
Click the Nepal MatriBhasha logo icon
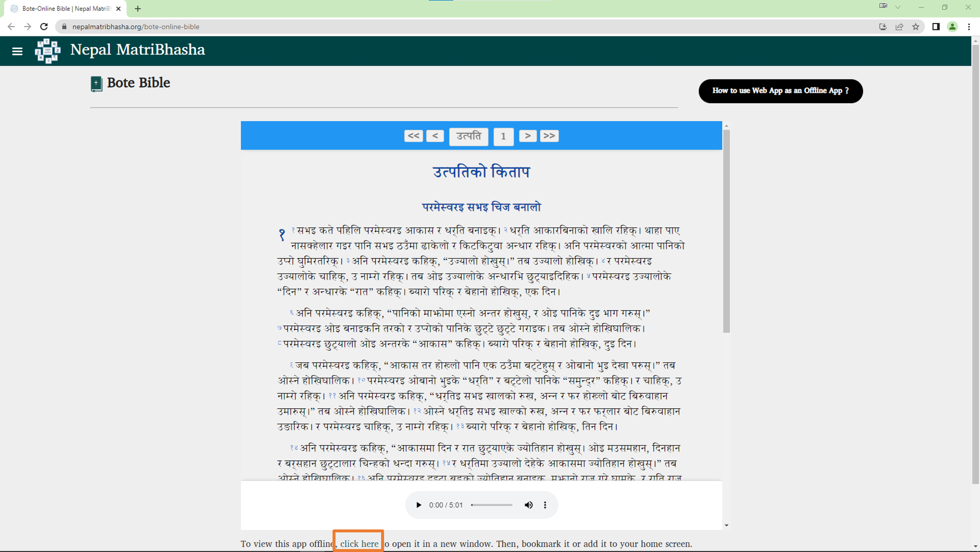click(48, 51)
